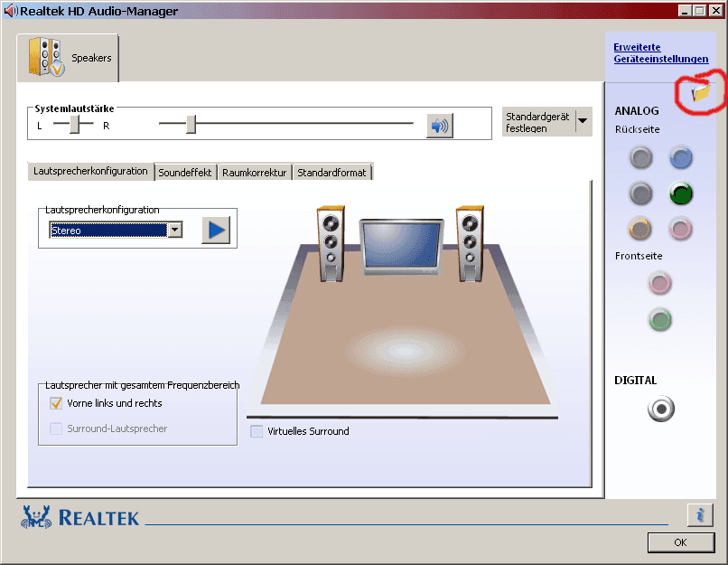This screenshot has width=728, height=565.
Task: Open Erweiterte Geräteeinstellungen link
Action: tap(660, 53)
